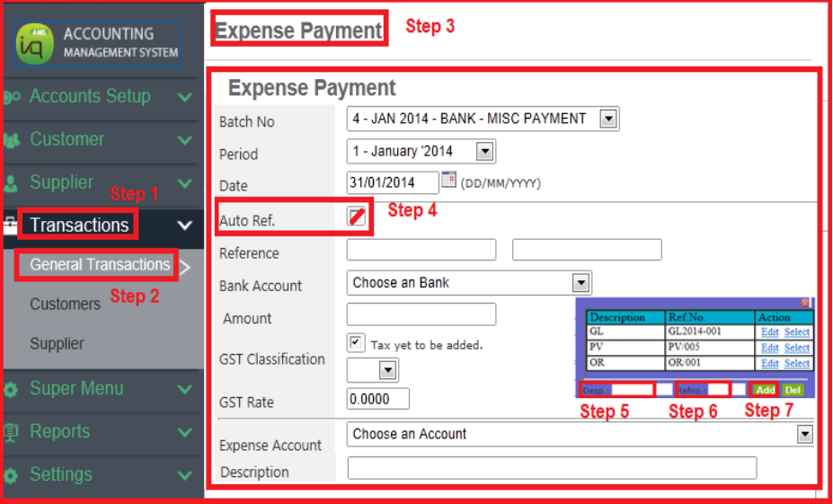Open the GST Classification dropdown
833x504 pixels.
[x=388, y=370]
